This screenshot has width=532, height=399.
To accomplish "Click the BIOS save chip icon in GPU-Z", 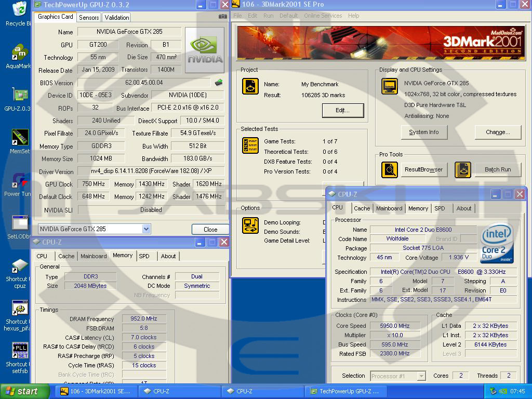I will click(219, 83).
